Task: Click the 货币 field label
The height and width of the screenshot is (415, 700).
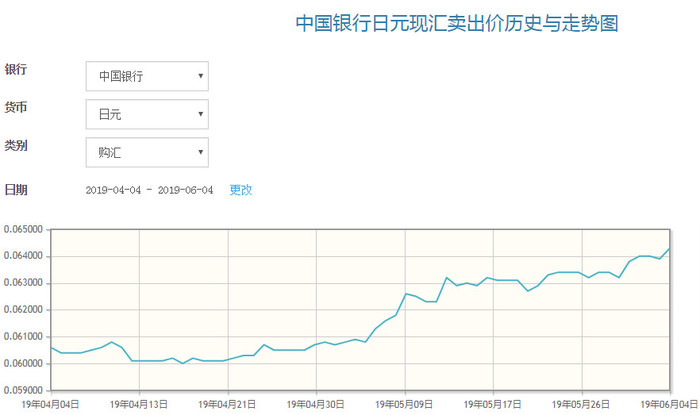Action: click(x=16, y=107)
